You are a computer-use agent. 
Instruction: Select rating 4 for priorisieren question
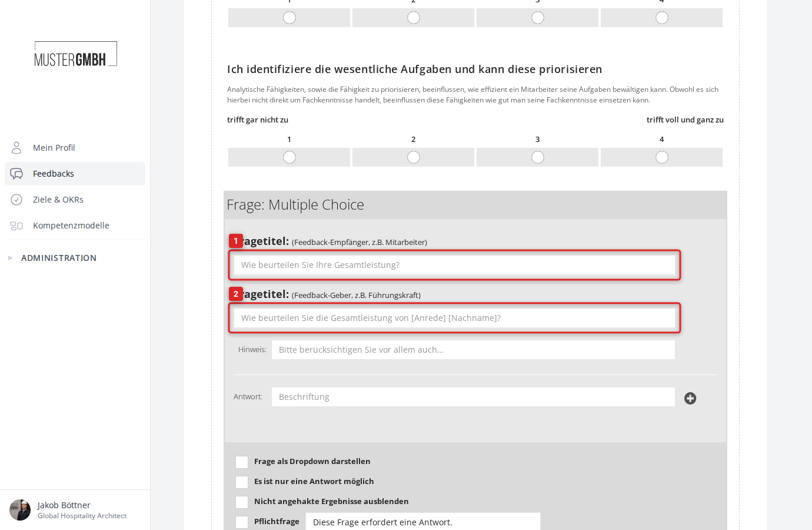[662, 157]
